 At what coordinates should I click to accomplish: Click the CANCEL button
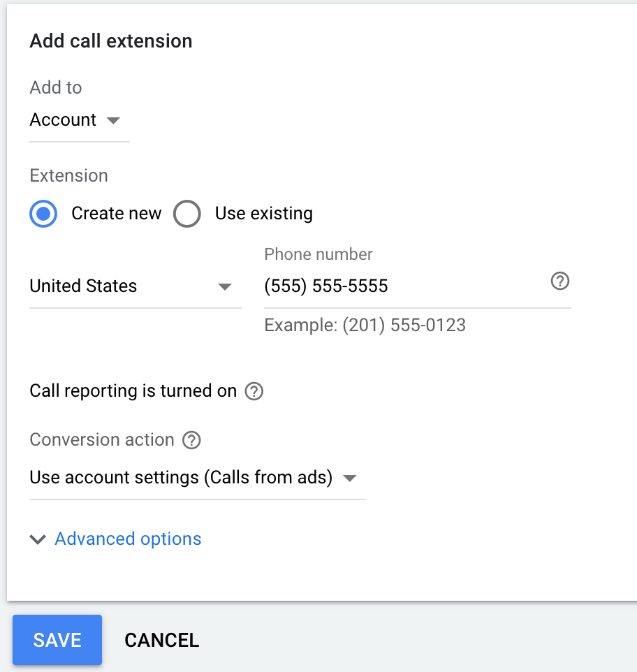coord(162,641)
